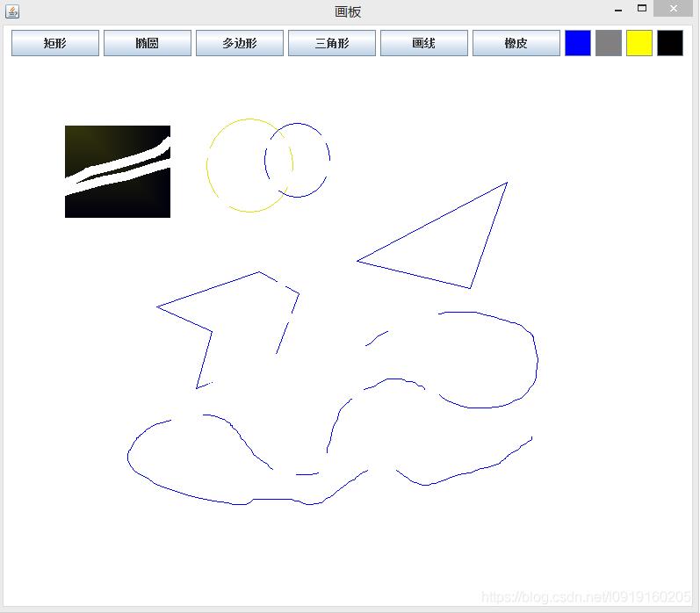Pick the 三角形 triangle tool

point(332,43)
